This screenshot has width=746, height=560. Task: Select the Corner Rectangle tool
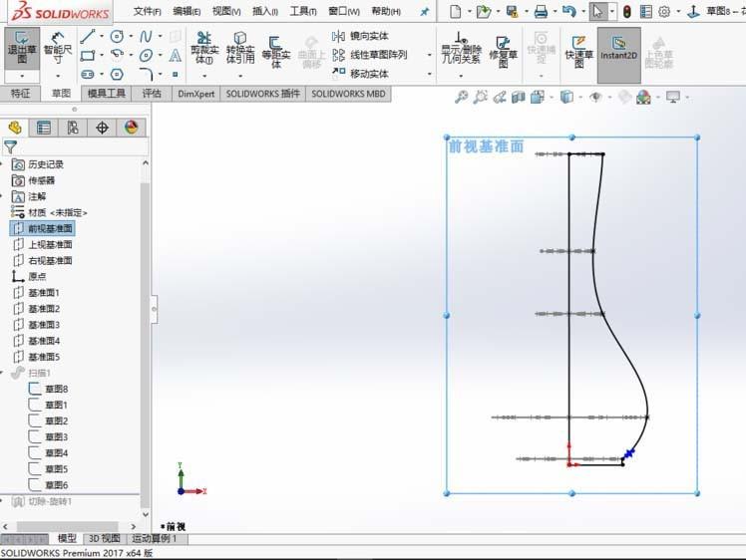point(88,56)
